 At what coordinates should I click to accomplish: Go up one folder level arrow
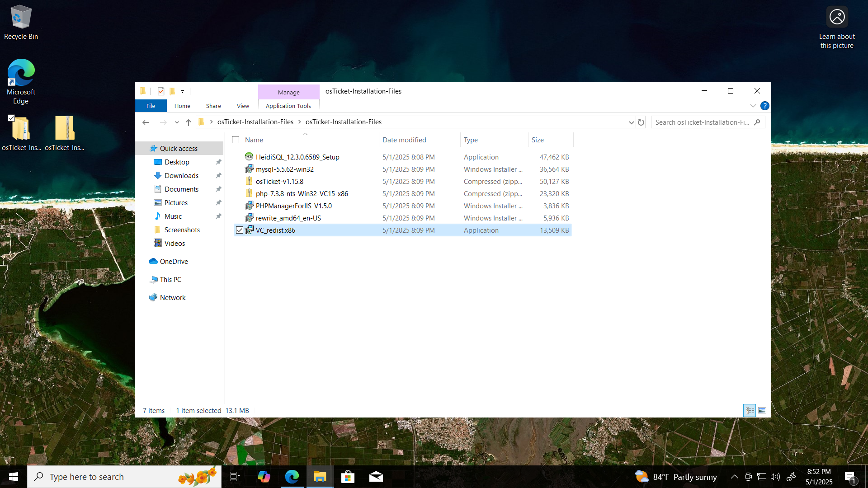pos(189,122)
